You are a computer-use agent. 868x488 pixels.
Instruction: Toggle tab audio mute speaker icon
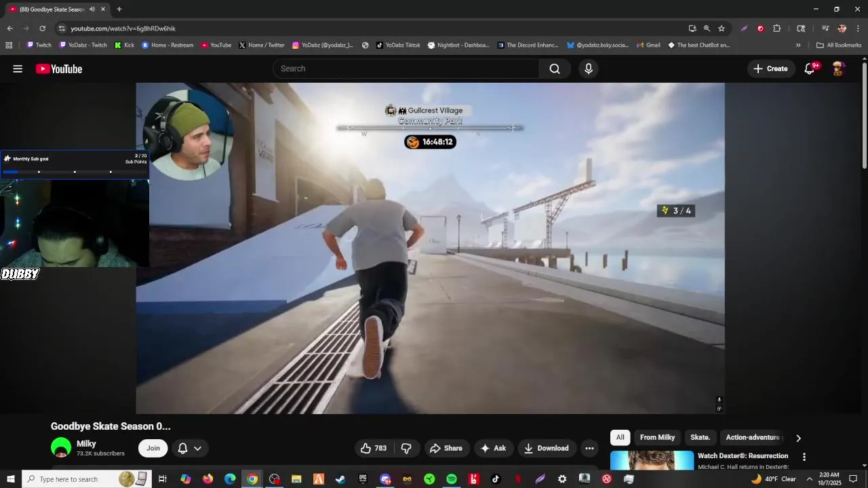click(x=92, y=9)
